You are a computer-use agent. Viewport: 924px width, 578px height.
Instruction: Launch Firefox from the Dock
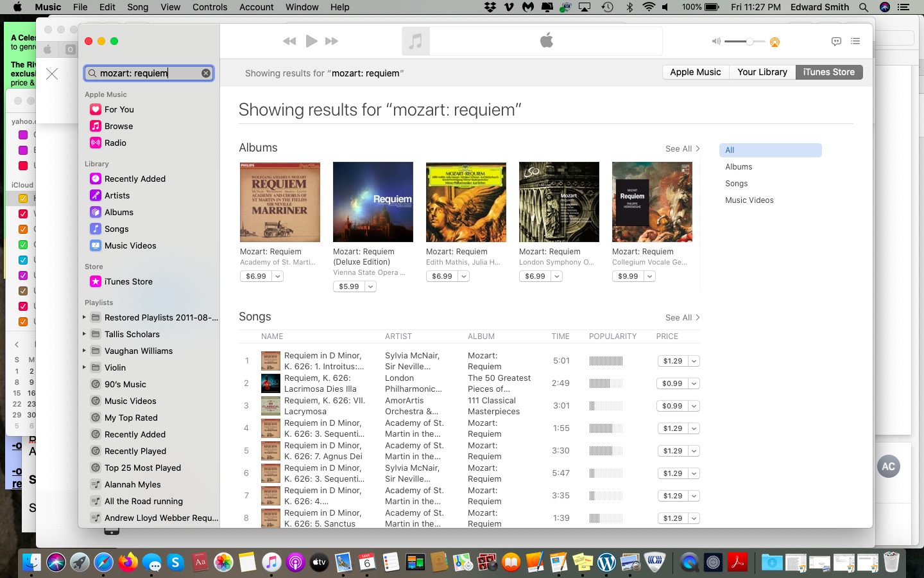128,563
